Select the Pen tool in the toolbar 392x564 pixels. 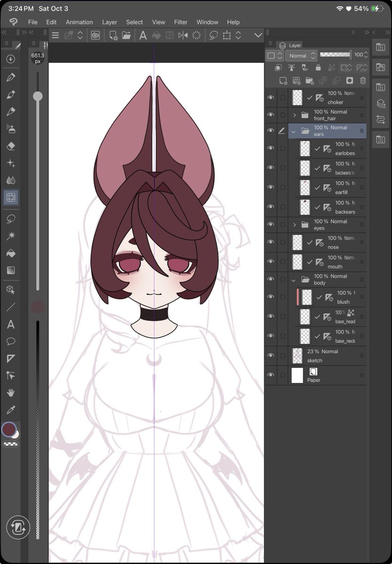(x=11, y=78)
